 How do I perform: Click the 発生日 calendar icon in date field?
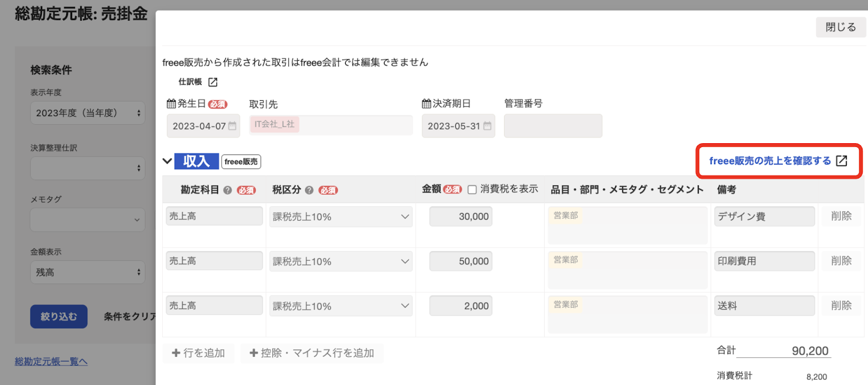pos(232,126)
